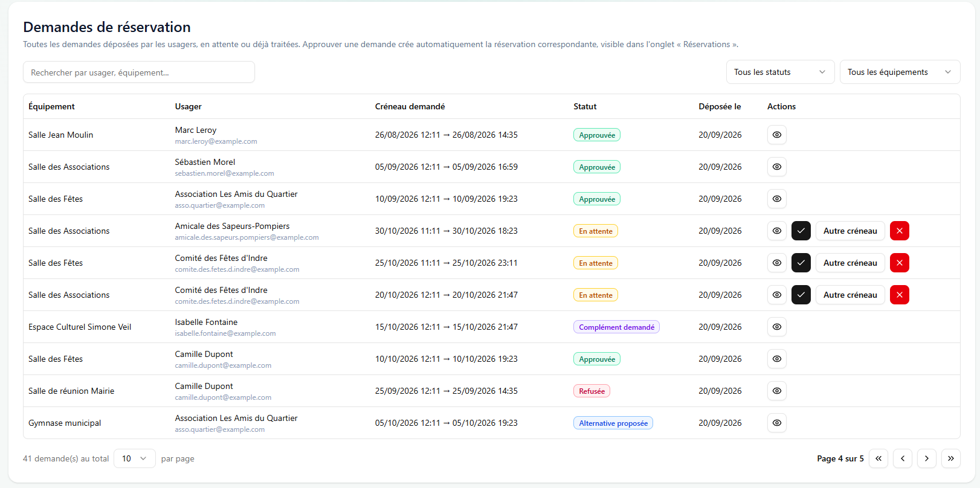Click the 'Refusée' status badge
The image size is (980, 488).
click(592, 391)
